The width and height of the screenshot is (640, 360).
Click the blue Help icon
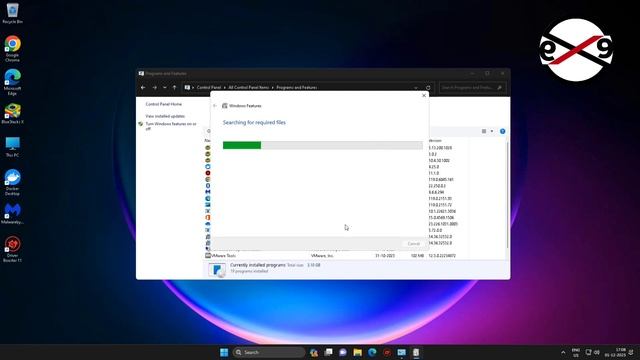(x=502, y=131)
